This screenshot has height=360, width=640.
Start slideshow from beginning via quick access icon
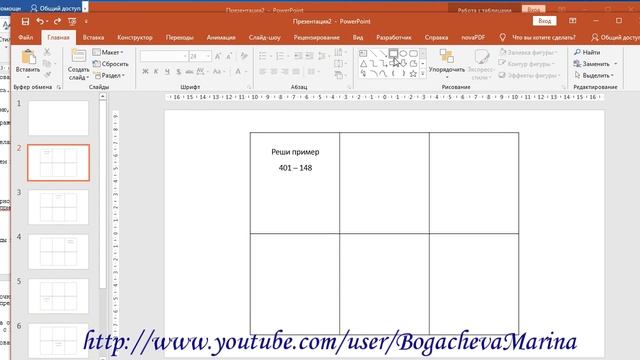click(72, 21)
